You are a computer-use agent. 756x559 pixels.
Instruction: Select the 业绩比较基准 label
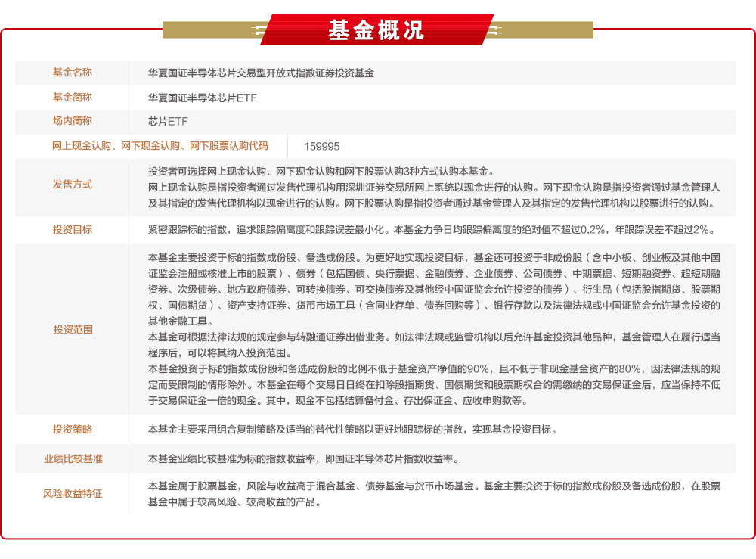point(73,458)
